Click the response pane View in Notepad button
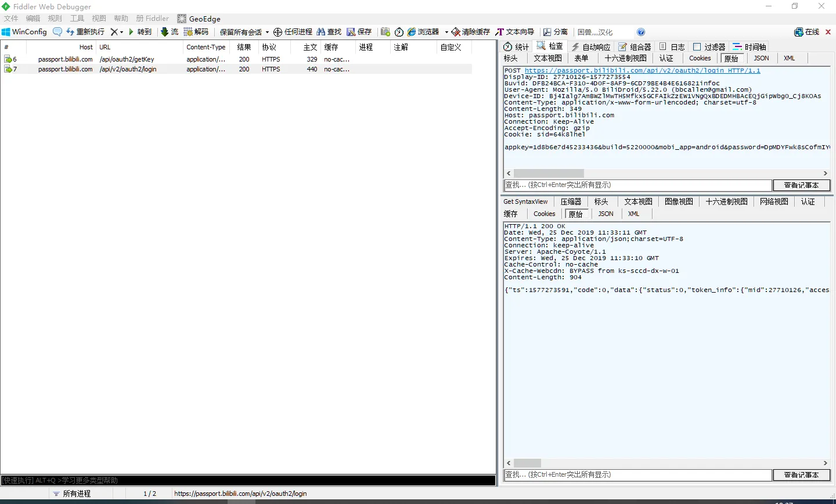 coord(801,475)
